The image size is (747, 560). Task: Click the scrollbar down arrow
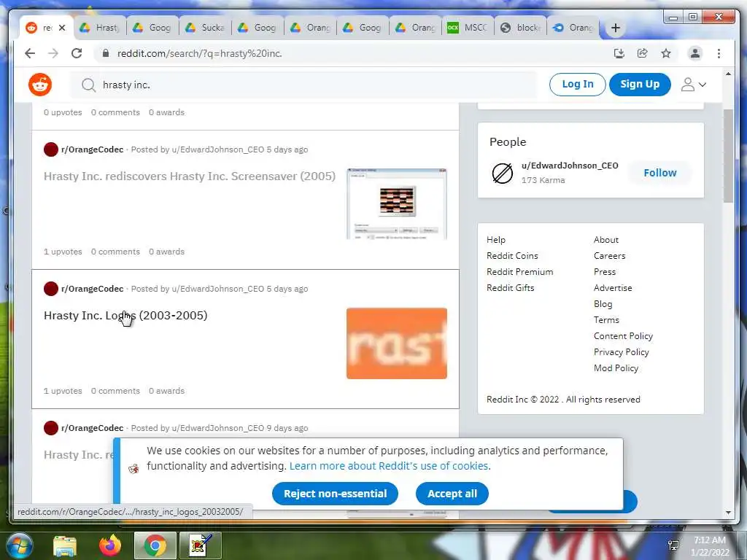click(x=728, y=513)
